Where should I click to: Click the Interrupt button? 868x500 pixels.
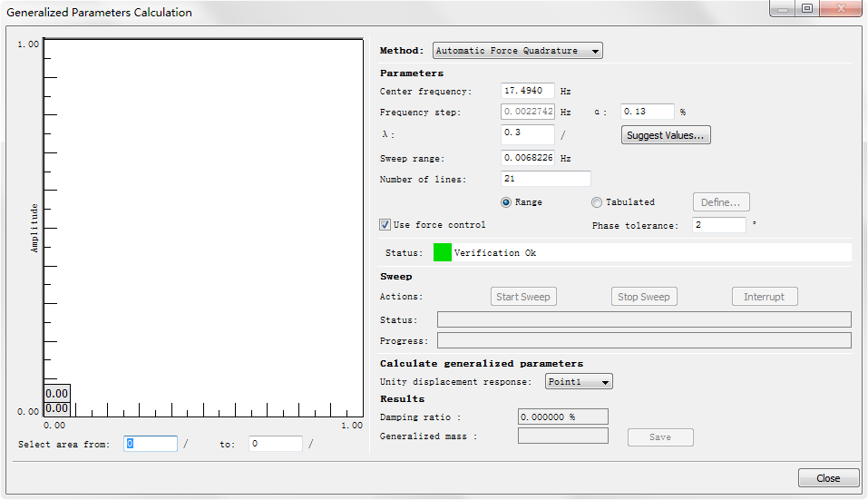tap(765, 296)
